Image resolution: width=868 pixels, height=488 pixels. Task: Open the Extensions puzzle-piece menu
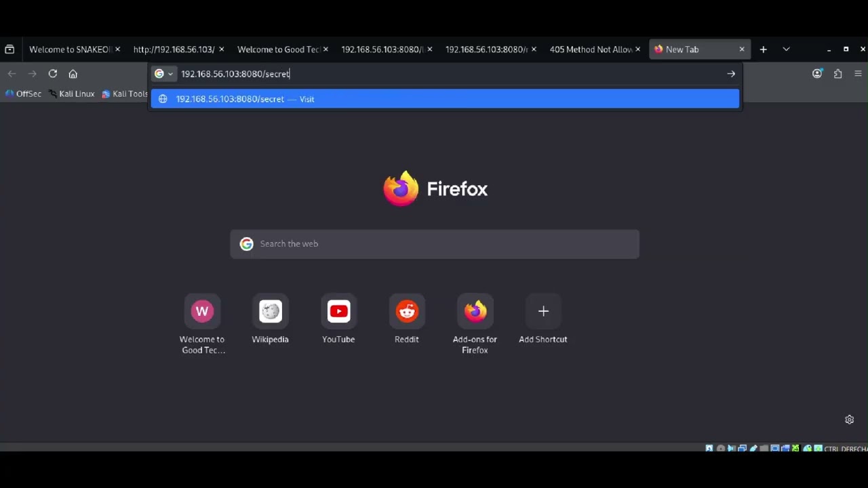pyautogui.click(x=838, y=74)
